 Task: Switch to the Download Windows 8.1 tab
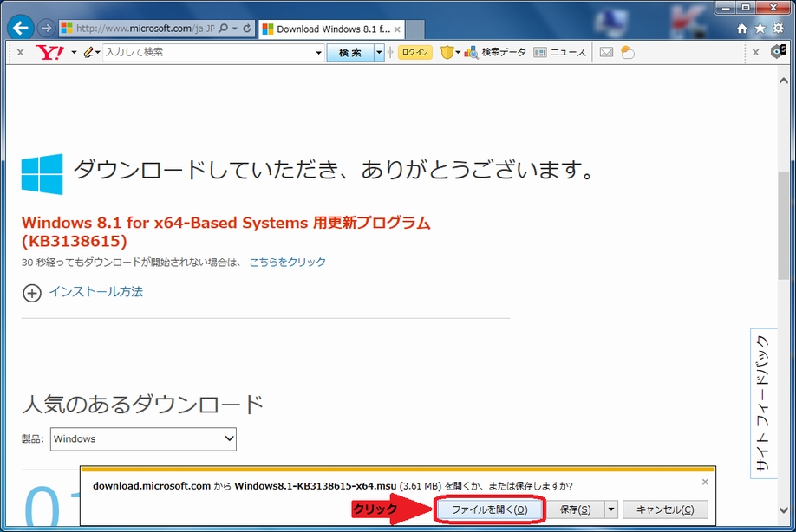[332, 29]
